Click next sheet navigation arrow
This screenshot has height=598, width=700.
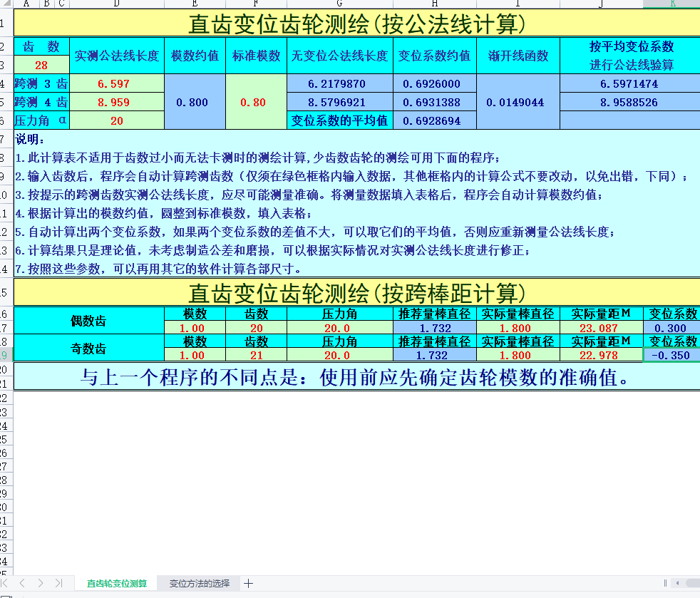click(41, 583)
